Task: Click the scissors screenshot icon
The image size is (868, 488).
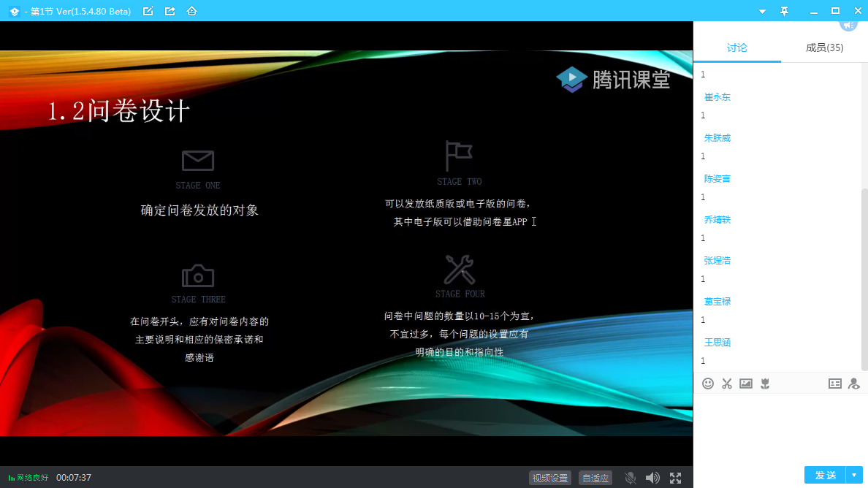Action: pyautogui.click(x=726, y=384)
